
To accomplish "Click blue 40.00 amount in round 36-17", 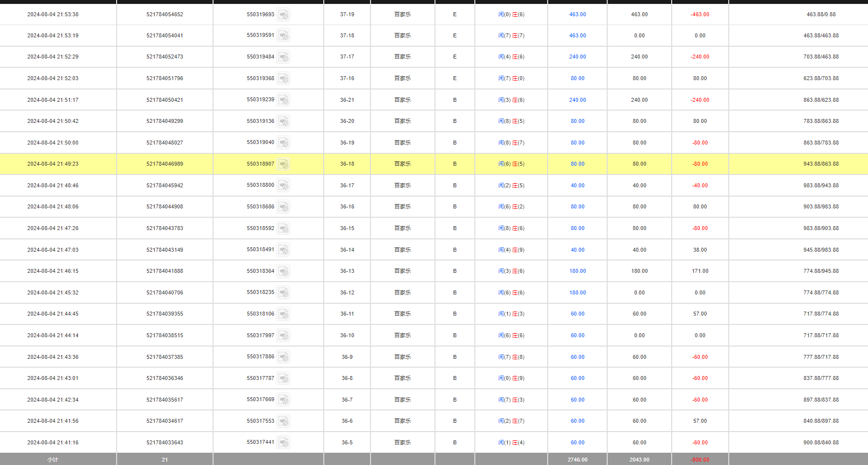I will [577, 185].
